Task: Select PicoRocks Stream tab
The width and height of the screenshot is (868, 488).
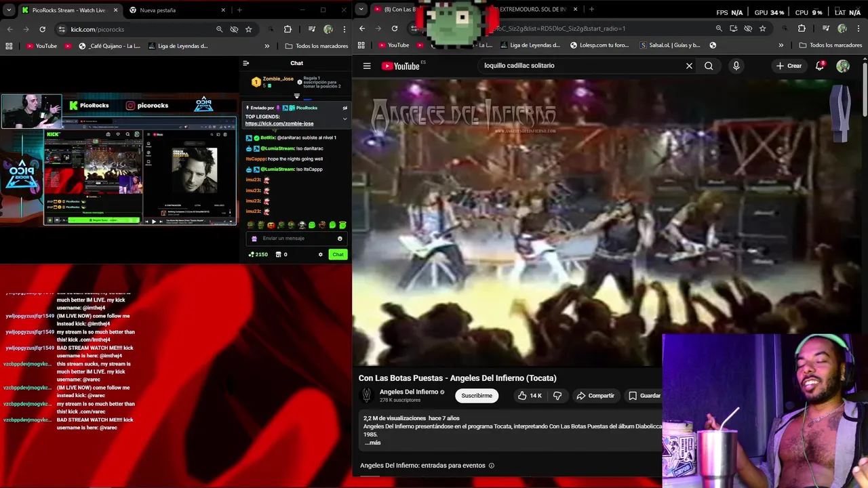Action: [69, 10]
